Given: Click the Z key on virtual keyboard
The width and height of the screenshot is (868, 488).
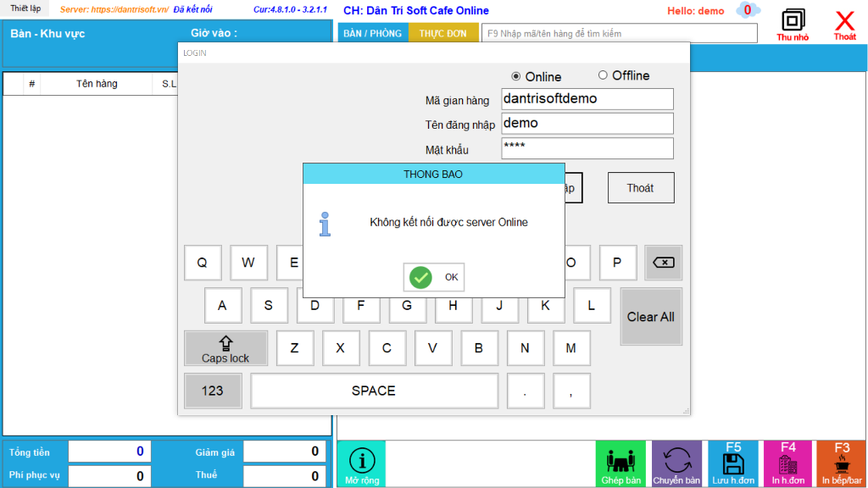Looking at the screenshot, I should [295, 348].
